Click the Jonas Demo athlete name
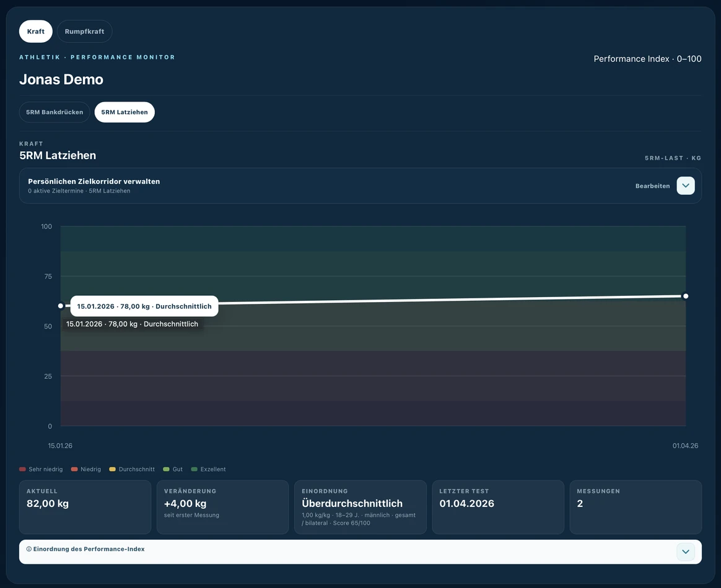The height and width of the screenshot is (588, 721). [61, 79]
